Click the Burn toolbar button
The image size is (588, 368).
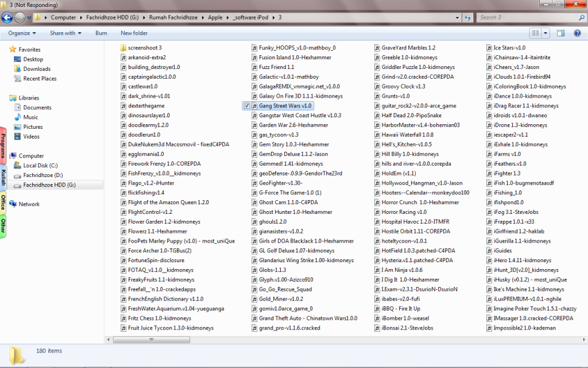click(101, 33)
